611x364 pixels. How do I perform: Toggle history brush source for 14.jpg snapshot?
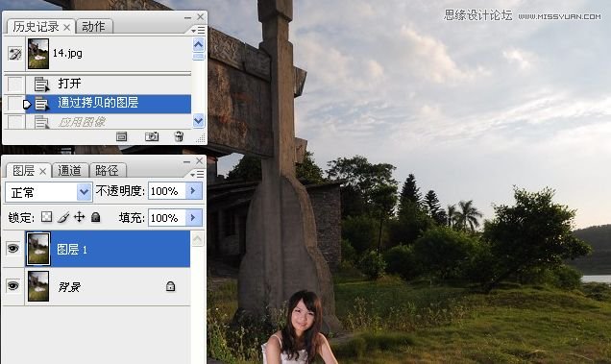14,54
